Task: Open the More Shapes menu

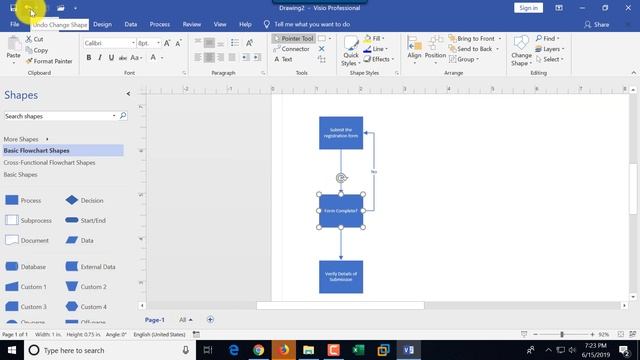Action: (26, 139)
